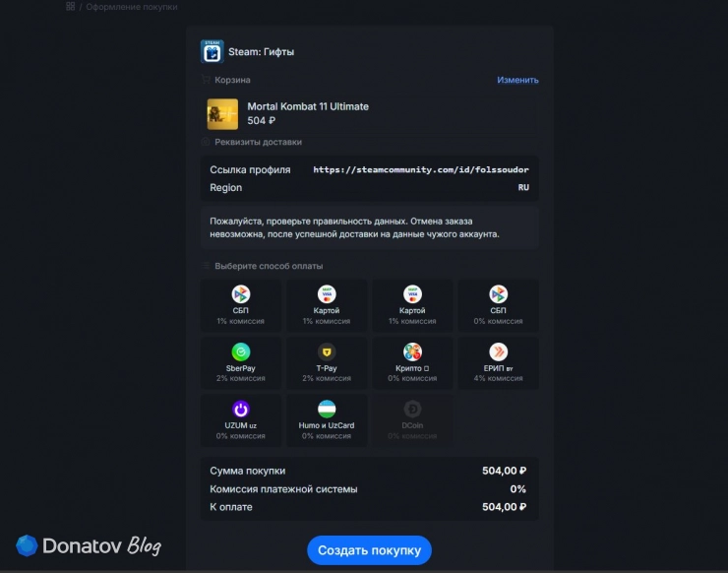Click the Donatov logo
728x573 pixels.
click(x=89, y=545)
